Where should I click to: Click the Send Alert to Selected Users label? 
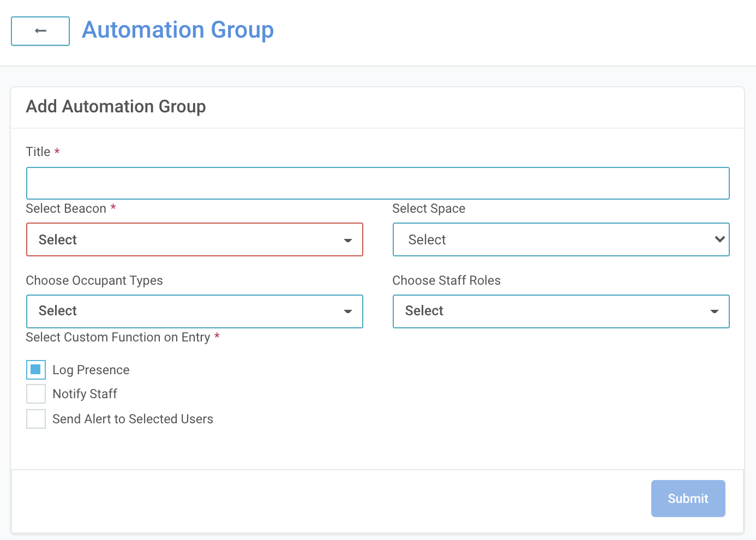(x=133, y=419)
